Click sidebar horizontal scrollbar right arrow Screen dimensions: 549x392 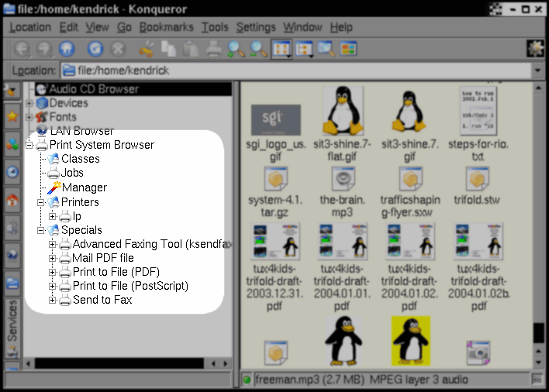226,363
